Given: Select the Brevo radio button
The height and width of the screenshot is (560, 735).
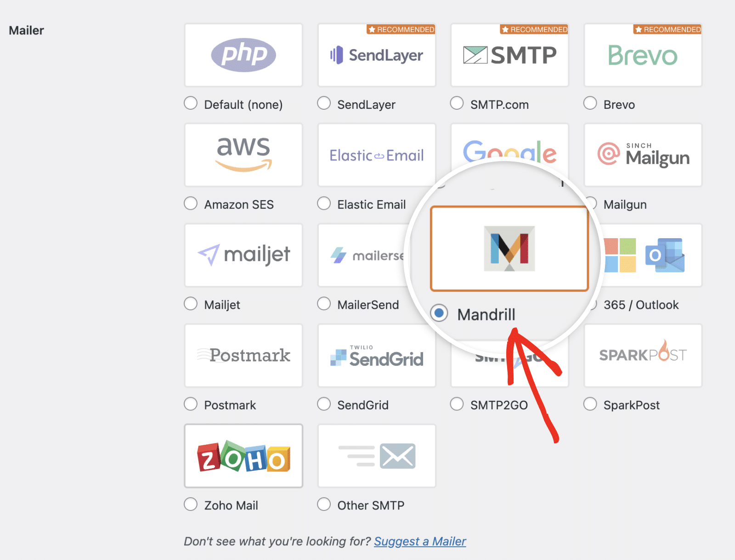Looking at the screenshot, I should tap(590, 103).
